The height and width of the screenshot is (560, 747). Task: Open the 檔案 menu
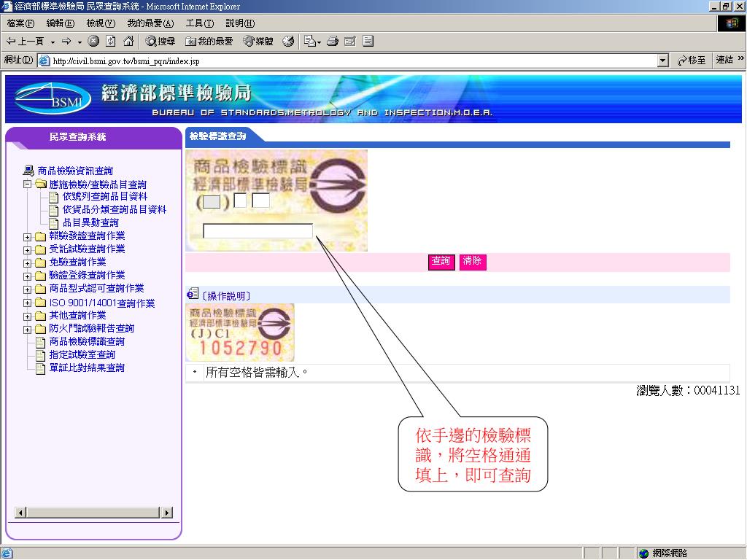[20, 23]
